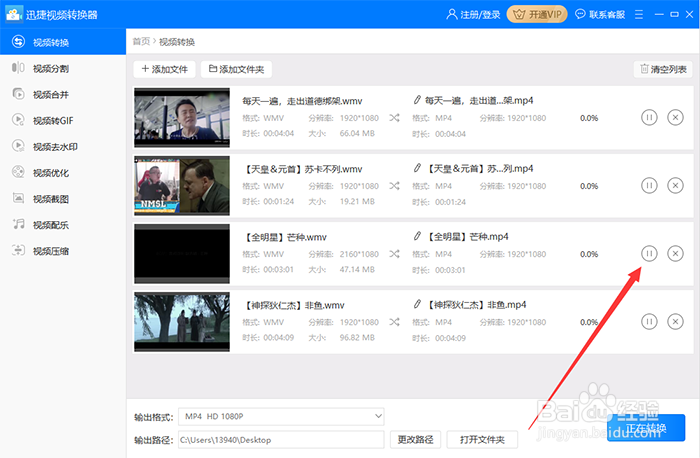Pause conversion of 芒种 file
700x458 pixels.
point(649,254)
